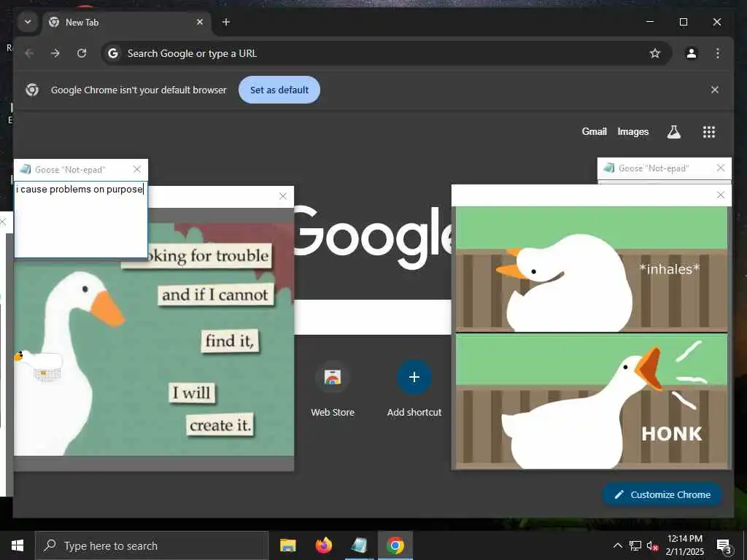Close the looking for trouble goose meme window
The width and height of the screenshot is (747, 560).
tap(283, 196)
